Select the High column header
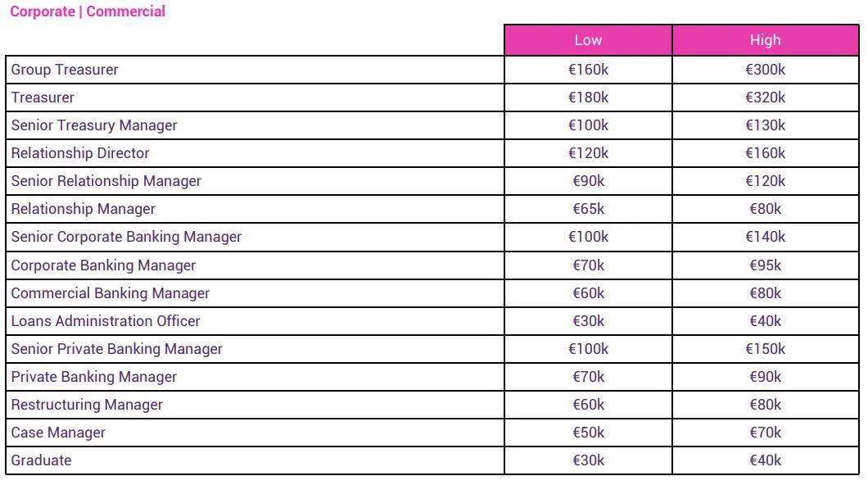Screen dimensions: 868x485 tap(765, 40)
